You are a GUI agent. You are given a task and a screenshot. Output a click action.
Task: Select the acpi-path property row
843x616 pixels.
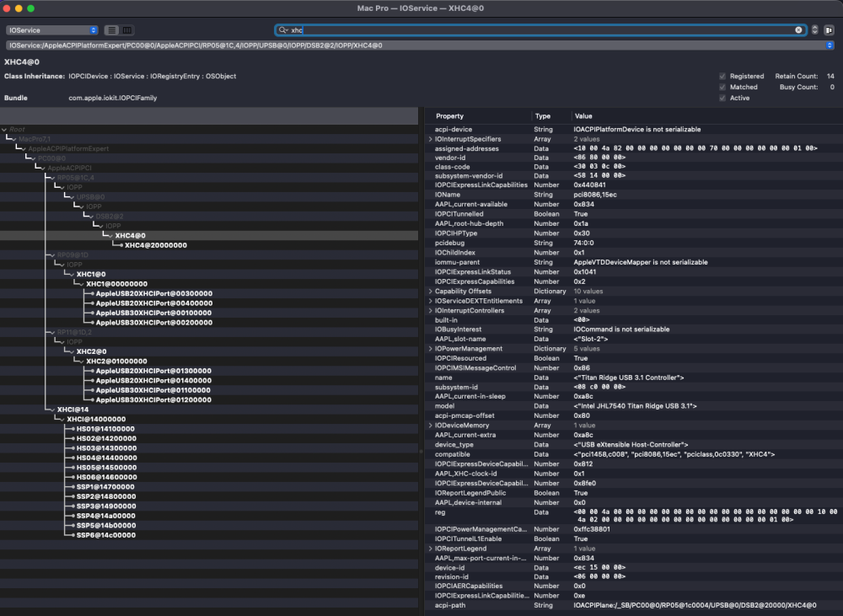(633, 605)
